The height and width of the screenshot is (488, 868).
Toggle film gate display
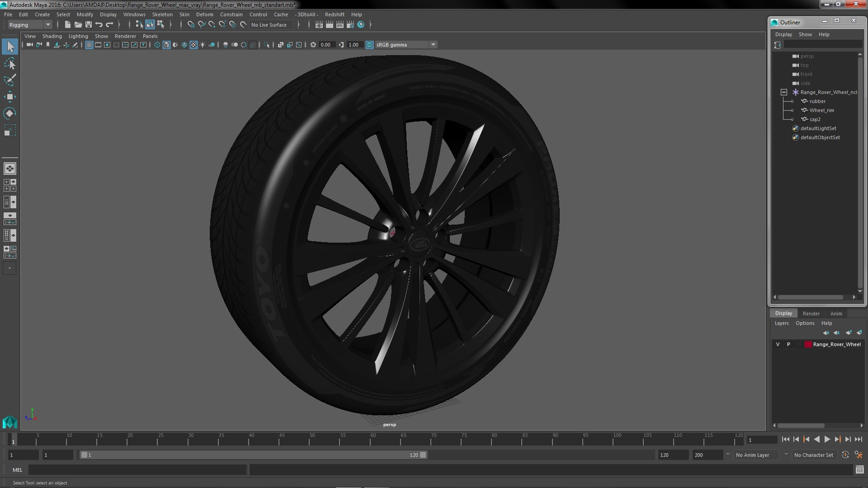coord(98,45)
